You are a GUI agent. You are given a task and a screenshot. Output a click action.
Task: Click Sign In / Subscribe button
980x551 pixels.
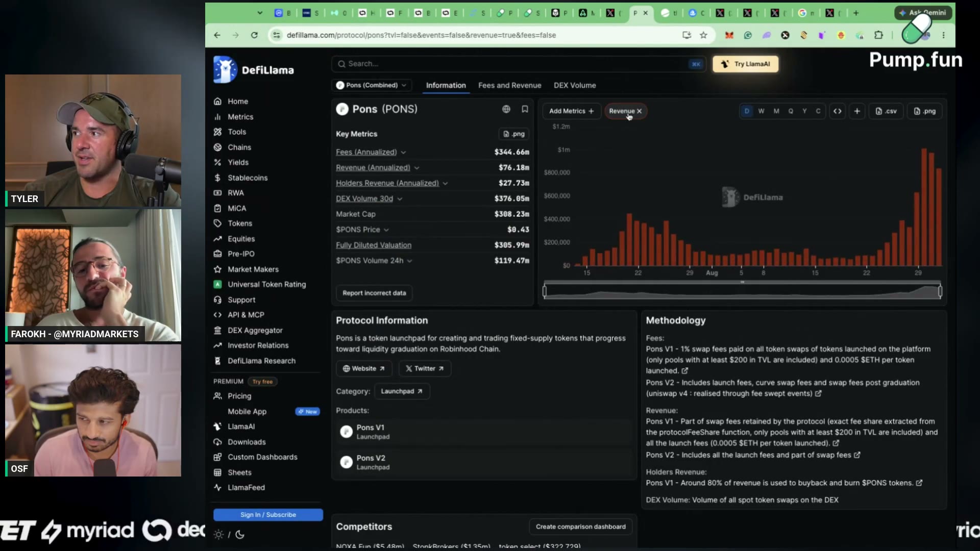coord(268,515)
